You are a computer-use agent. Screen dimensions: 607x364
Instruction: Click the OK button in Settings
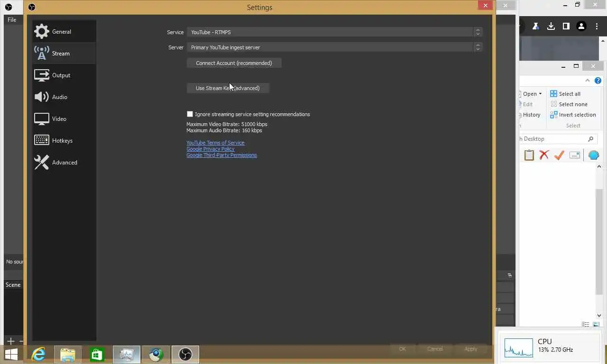[402, 349]
